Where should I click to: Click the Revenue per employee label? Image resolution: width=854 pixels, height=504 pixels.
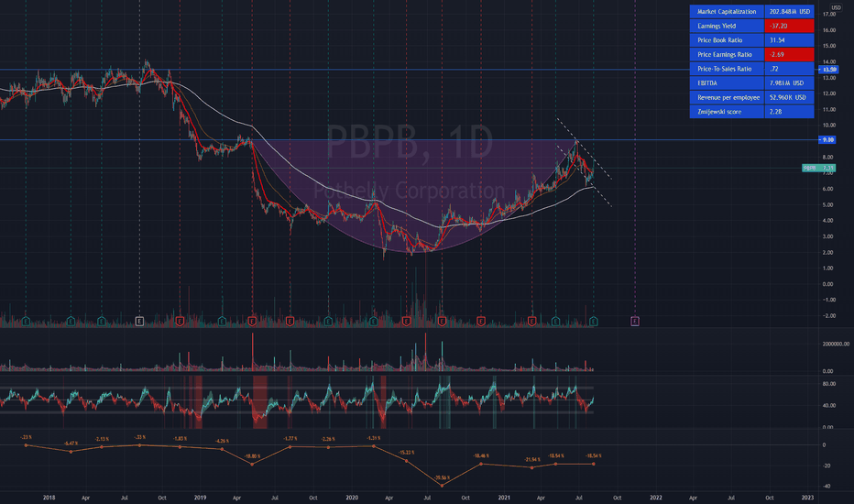(x=727, y=97)
